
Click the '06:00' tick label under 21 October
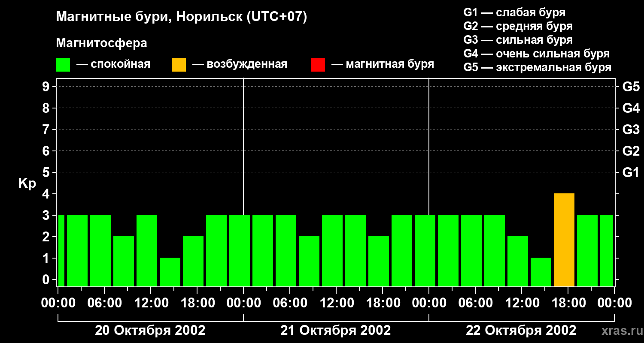click(290, 303)
